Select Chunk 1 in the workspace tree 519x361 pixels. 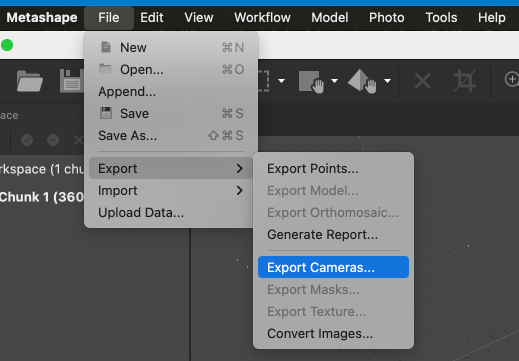point(42,197)
